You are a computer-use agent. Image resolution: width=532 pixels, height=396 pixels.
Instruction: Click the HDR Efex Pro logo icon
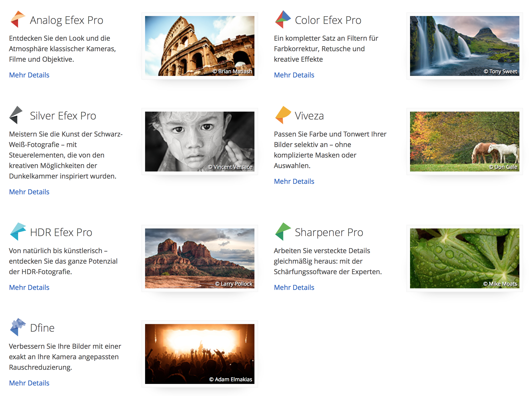tap(18, 231)
